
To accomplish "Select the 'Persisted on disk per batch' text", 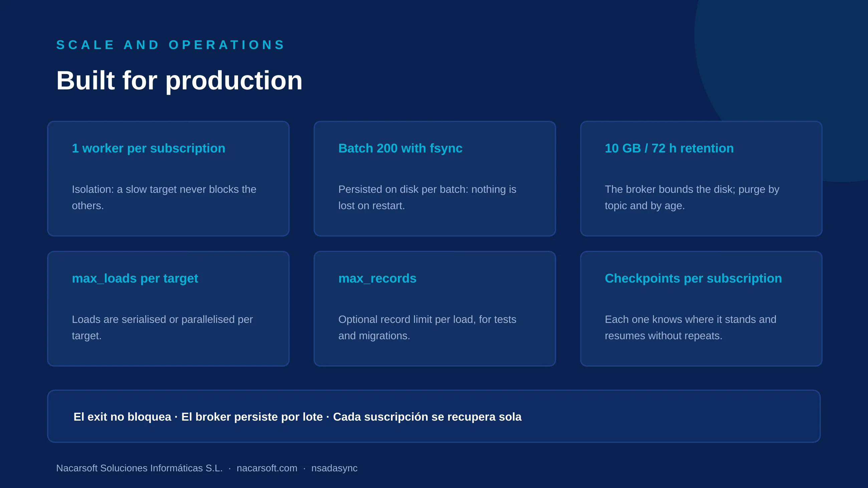I will [427, 197].
